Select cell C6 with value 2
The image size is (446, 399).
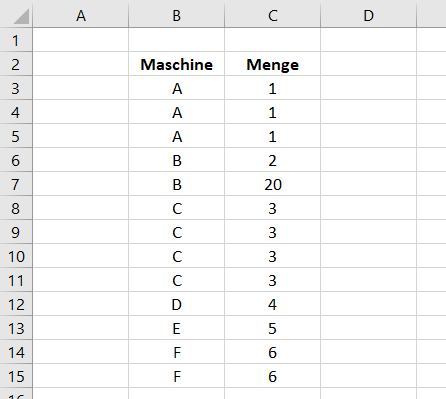[273, 160]
